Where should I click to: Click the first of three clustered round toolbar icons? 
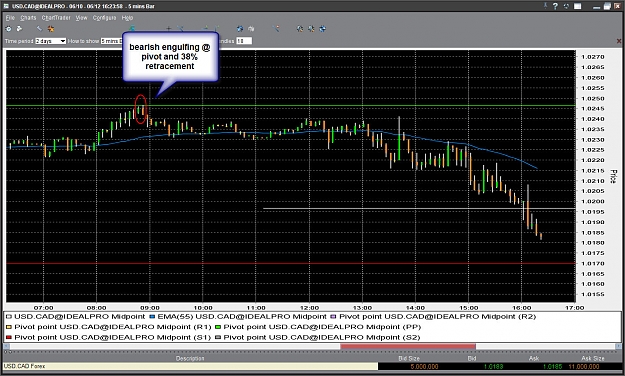[300, 29]
